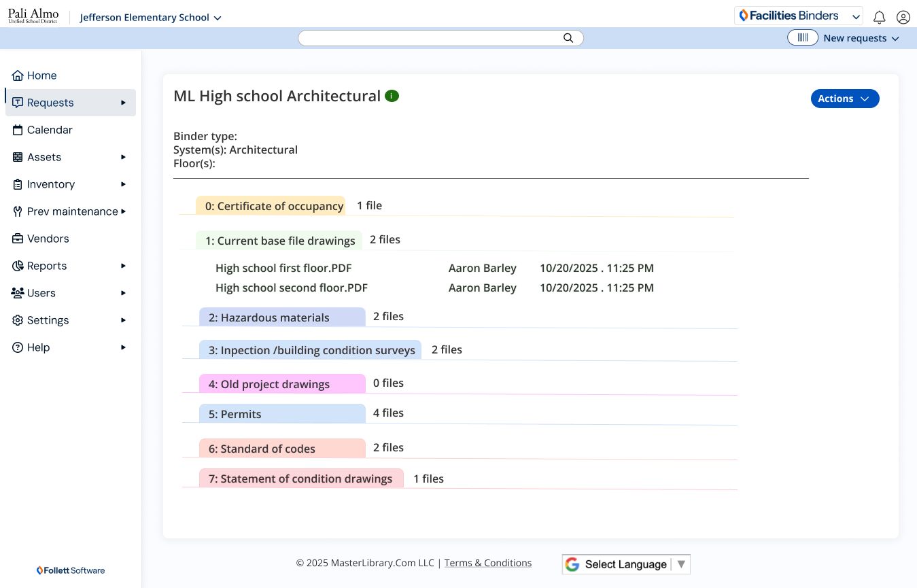Open the user profile icon
The width and height of the screenshot is (917, 588).
[x=903, y=18]
